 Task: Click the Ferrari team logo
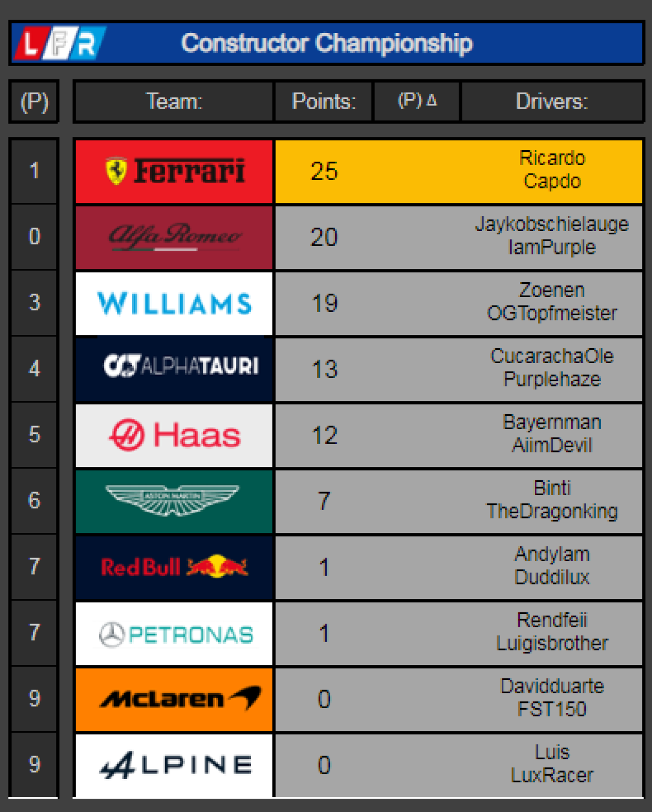(174, 171)
